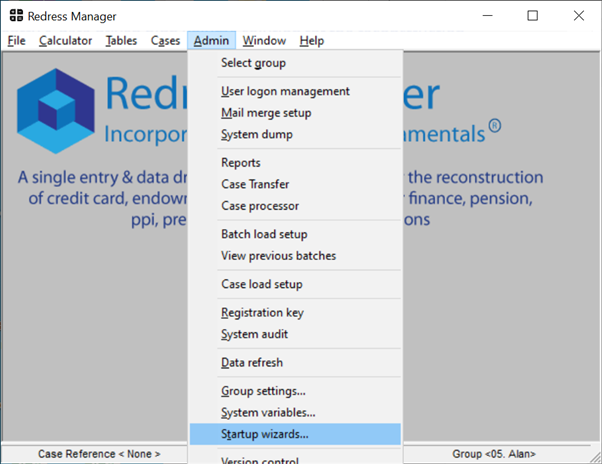The width and height of the screenshot is (602, 464).
Task: Open Reports from Admin menu
Action: click(295, 163)
